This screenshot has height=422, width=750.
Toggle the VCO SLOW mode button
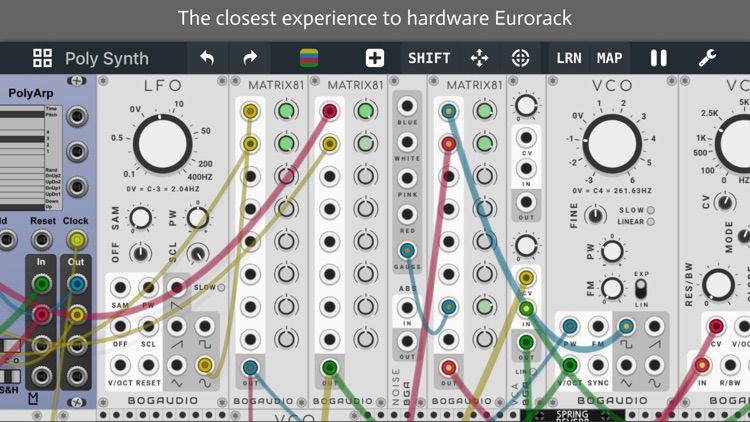(x=651, y=210)
